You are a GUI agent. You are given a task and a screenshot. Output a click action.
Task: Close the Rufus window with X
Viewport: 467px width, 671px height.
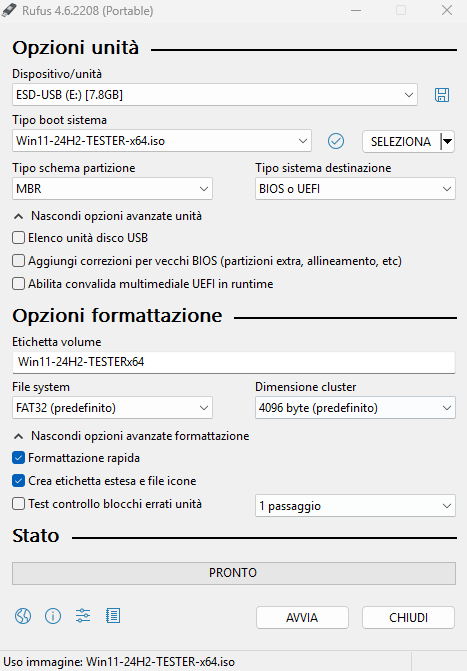tap(447, 10)
